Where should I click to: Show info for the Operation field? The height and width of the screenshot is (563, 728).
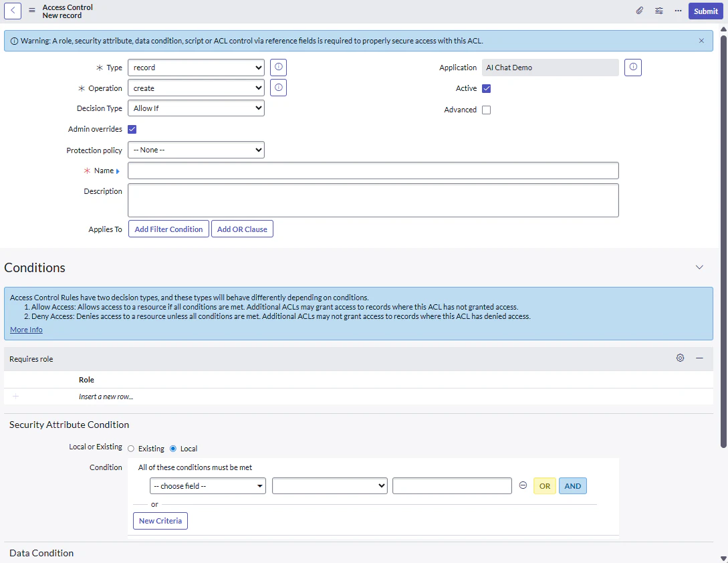[278, 88]
